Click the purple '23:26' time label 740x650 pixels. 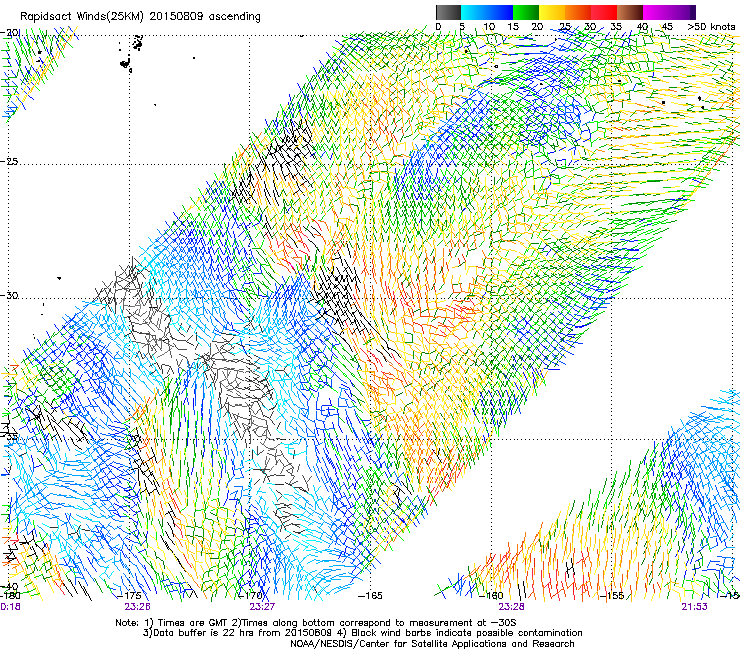point(137,607)
